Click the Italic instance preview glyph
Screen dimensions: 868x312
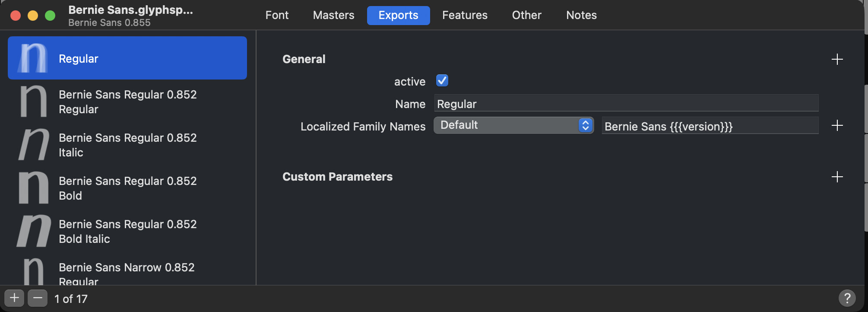(34, 145)
